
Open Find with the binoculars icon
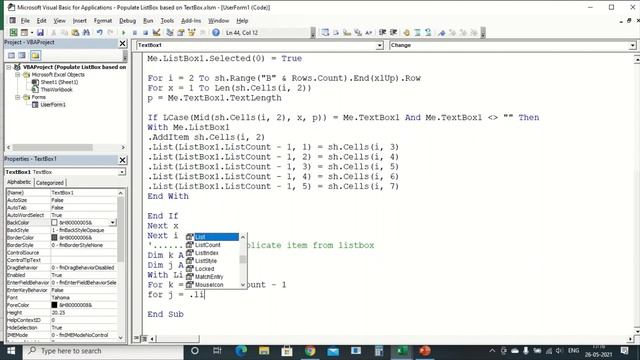(86, 33)
